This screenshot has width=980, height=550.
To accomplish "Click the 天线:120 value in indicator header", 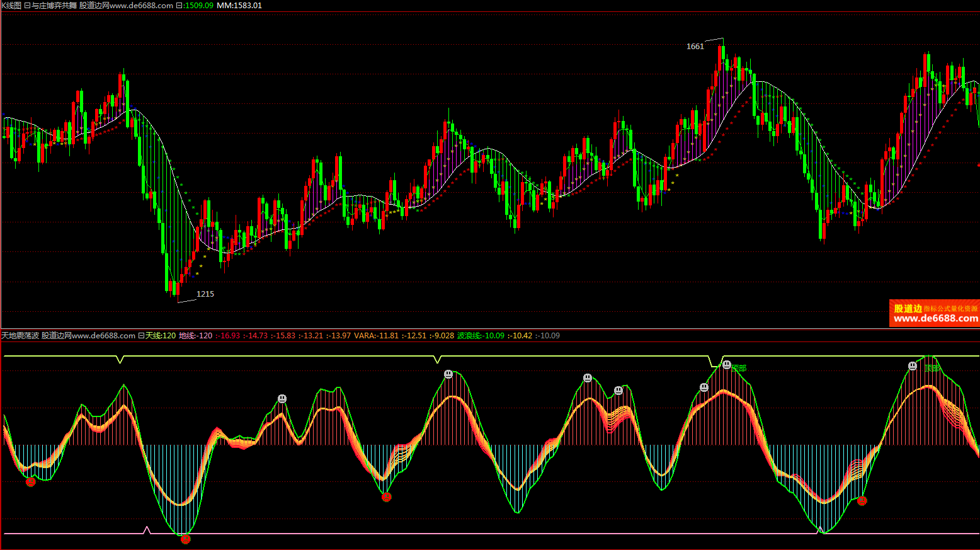I will [161, 336].
